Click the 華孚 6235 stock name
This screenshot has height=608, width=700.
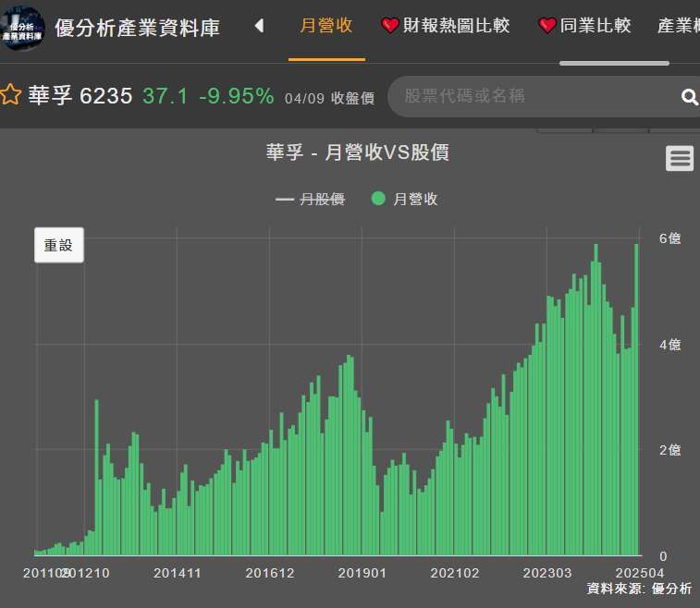[80, 96]
